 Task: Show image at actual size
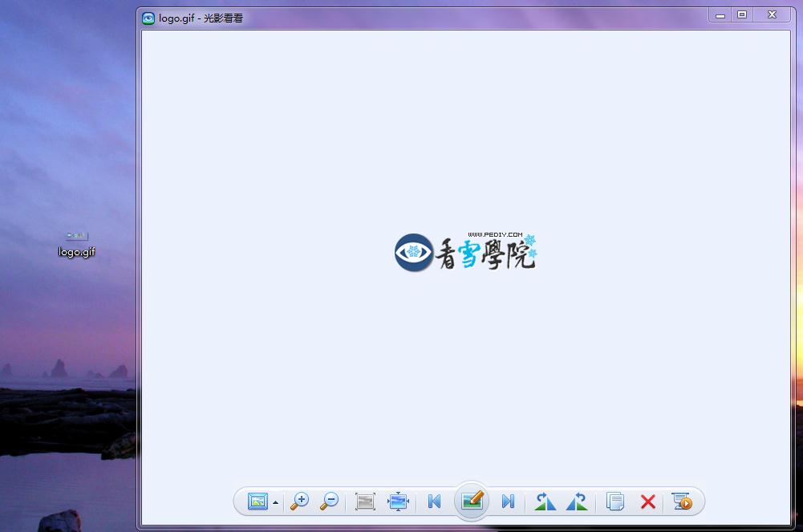(x=365, y=502)
